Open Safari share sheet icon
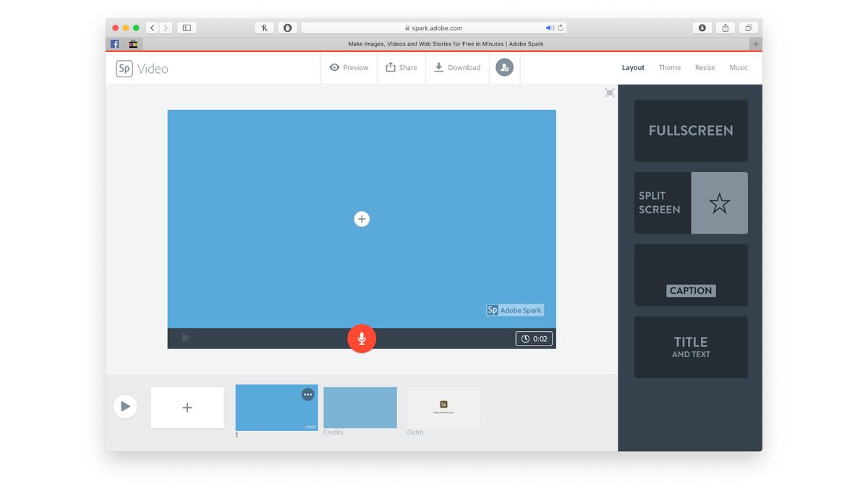This screenshot has width=868, height=488. click(726, 28)
